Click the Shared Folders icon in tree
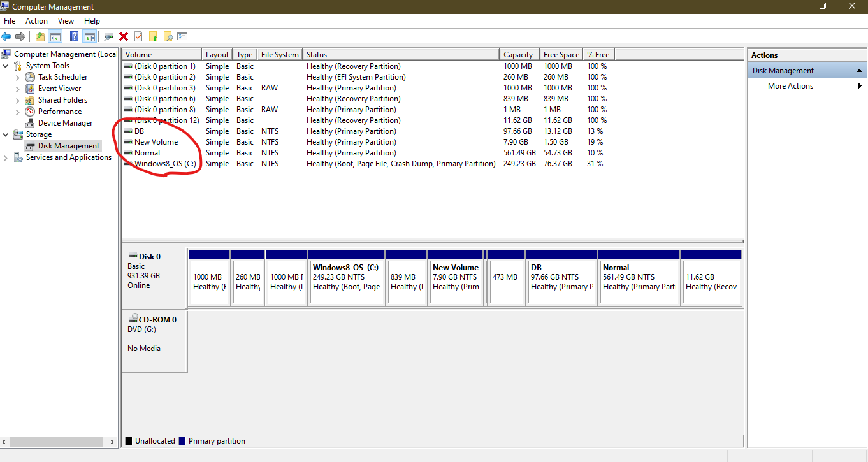 pos(30,100)
